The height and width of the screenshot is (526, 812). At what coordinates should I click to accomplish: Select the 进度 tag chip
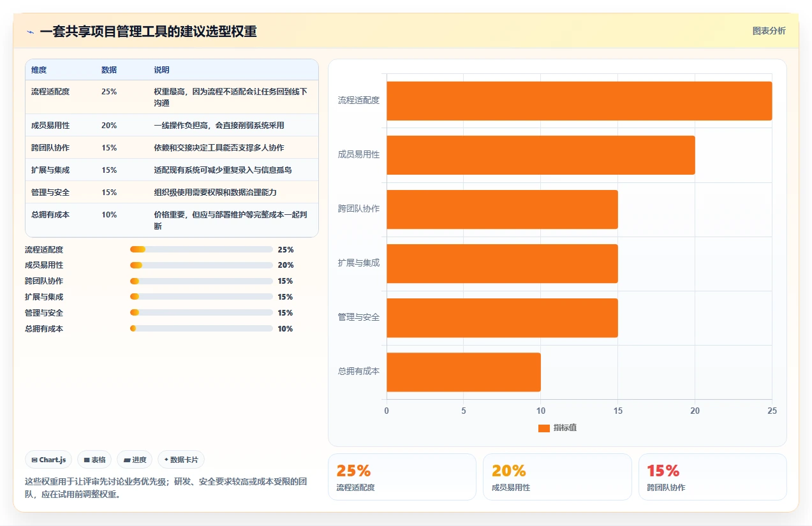tap(135, 460)
